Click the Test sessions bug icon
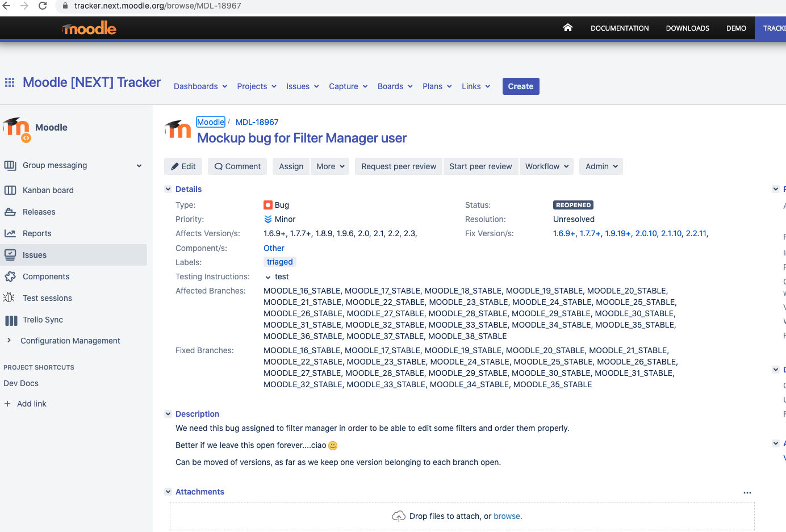This screenshot has width=786, height=532. tap(9, 298)
